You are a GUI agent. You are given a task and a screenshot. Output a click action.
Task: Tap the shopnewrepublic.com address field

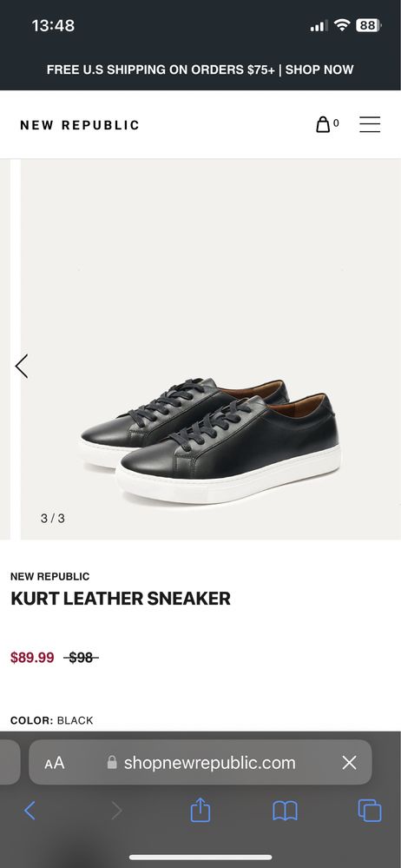point(200,762)
